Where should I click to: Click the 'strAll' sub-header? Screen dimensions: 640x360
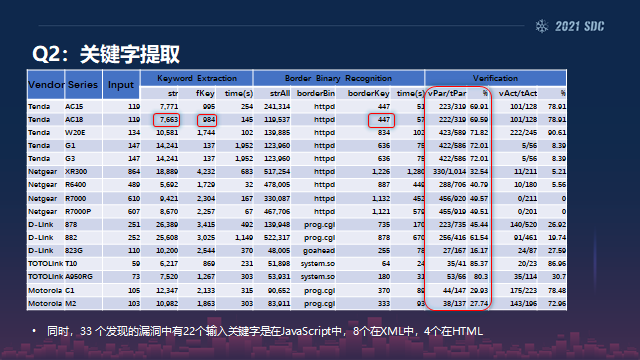click(x=280, y=93)
